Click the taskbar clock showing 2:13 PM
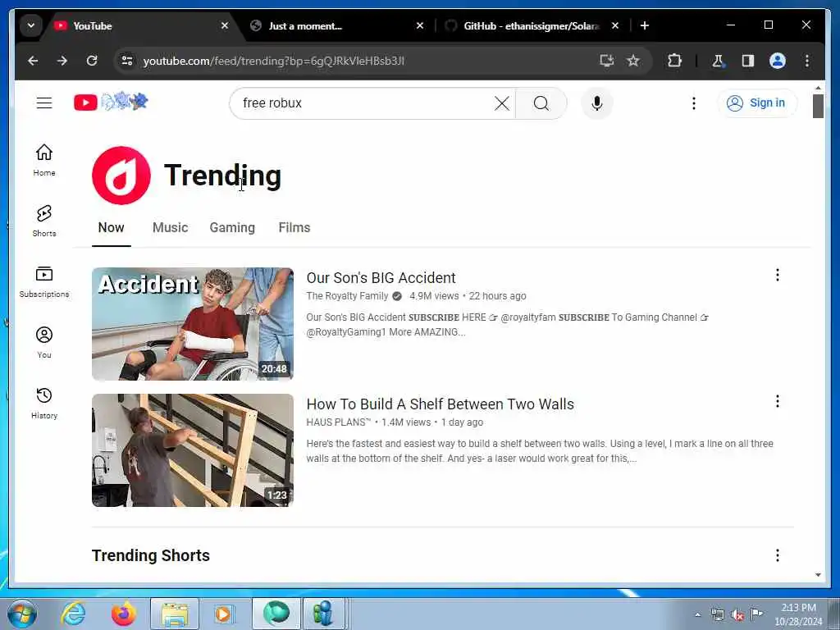Image resolution: width=840 pixels, height=630 pixels. pyautogui.click(x=798, y=614)
